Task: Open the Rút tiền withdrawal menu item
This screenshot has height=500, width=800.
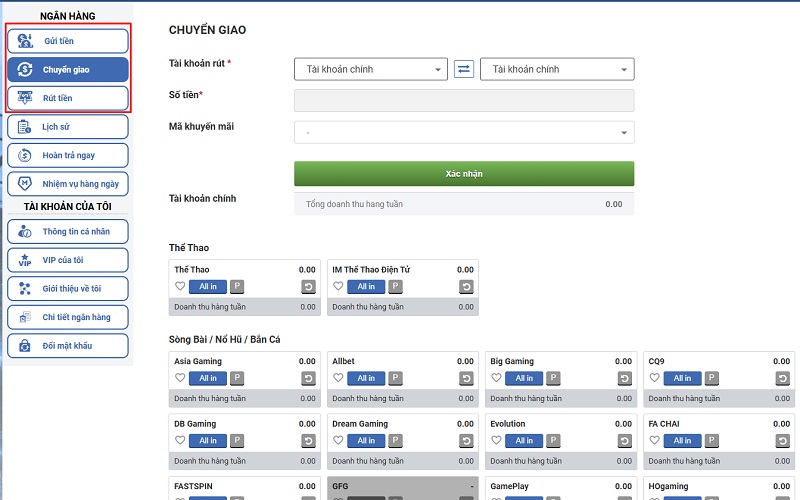Action: (67, 98)
